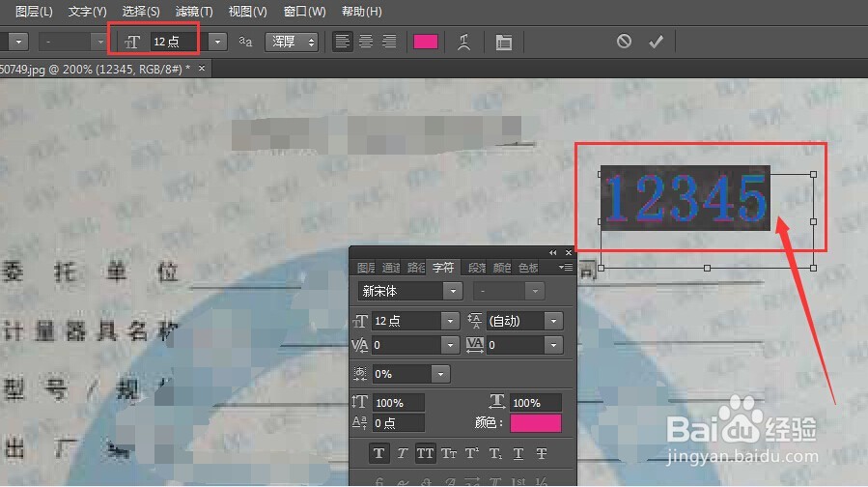868x487 pixels.
Task: Click the baseline shift icon
Action: (360, 422)
